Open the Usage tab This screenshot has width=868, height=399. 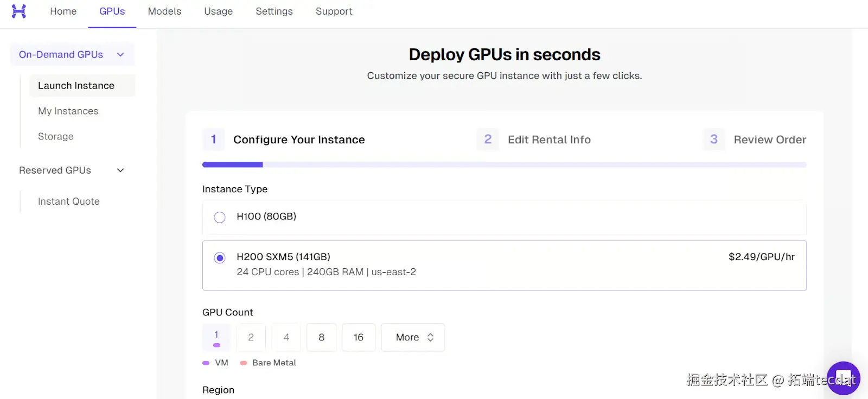click(219, 11)
